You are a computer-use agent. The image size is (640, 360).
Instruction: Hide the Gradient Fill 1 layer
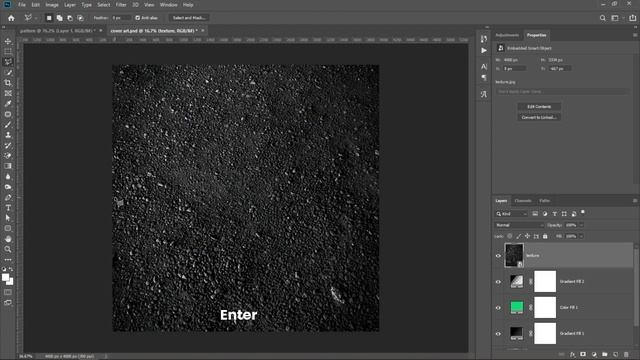(x=498, y=333)
